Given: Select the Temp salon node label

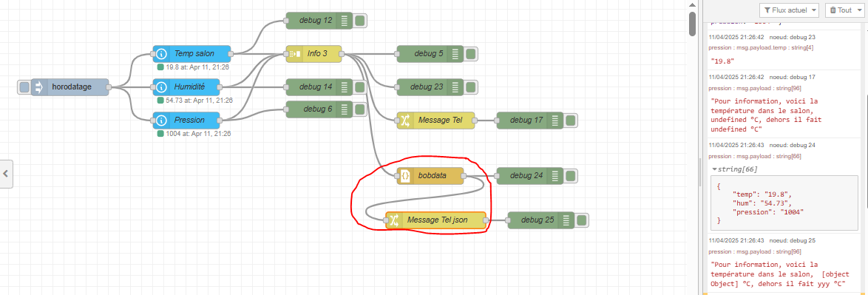Looking at the screenshot, I should [194, 54].
